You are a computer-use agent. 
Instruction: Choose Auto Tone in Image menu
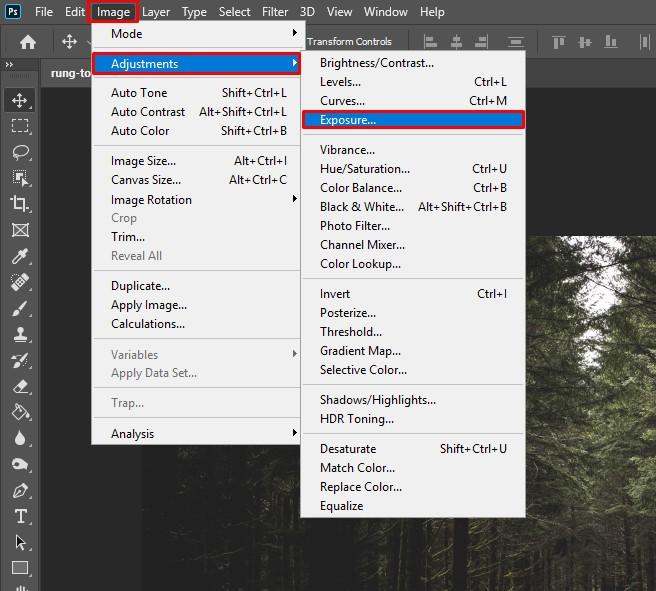click(196, 93)
